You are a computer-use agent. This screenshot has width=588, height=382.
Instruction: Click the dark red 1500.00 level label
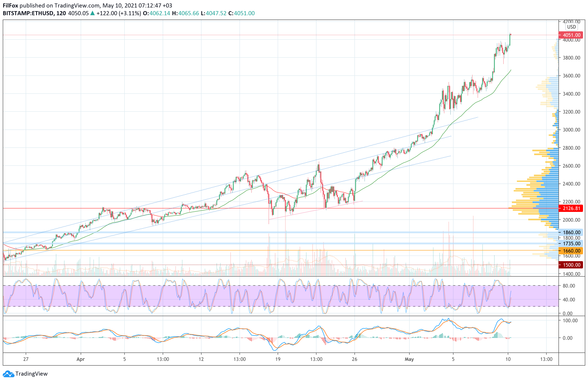pyautogui.click(x=571, y=265)
